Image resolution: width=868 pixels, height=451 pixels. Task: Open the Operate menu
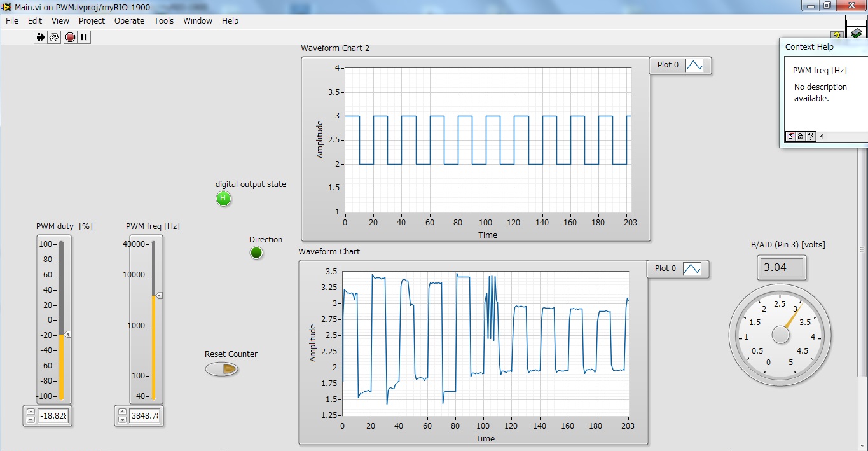129,20
